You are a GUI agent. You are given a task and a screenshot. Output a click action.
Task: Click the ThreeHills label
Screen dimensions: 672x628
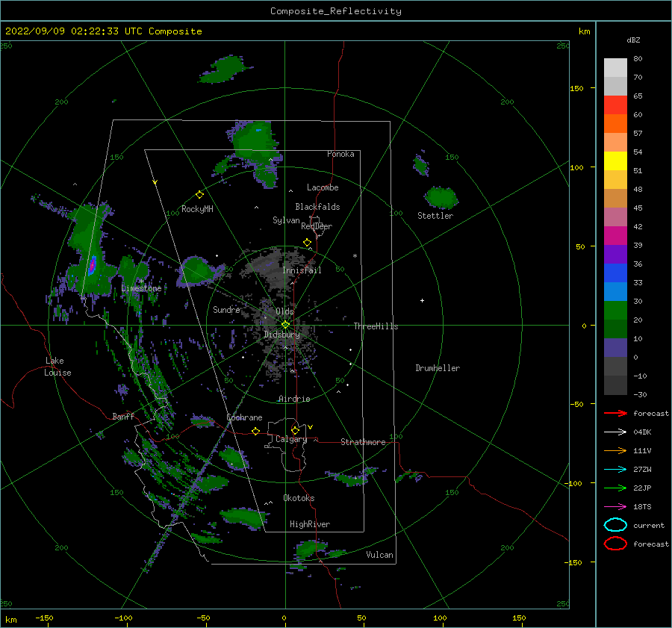pos(376,326)
